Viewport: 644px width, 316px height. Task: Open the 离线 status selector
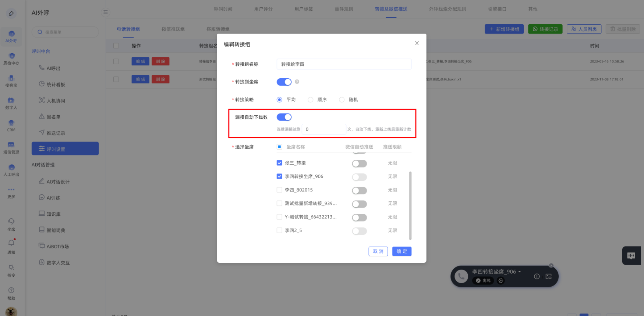point(483,281)
